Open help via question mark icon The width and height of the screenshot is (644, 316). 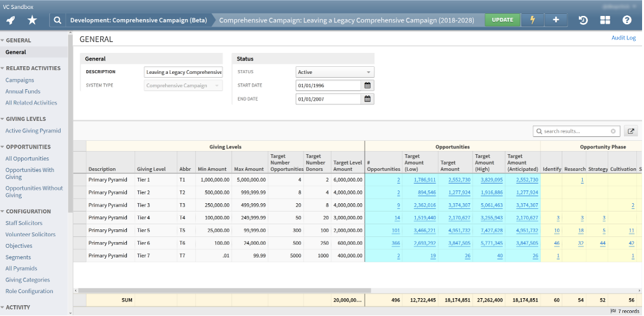[627, 20]
